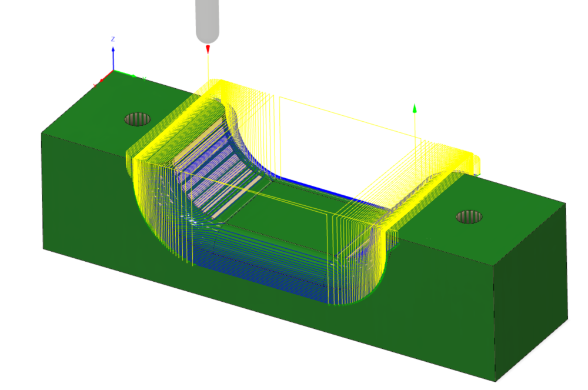588x390 pixels.
Task: Select the top face beside the left hole
Action: click(94, 118)
